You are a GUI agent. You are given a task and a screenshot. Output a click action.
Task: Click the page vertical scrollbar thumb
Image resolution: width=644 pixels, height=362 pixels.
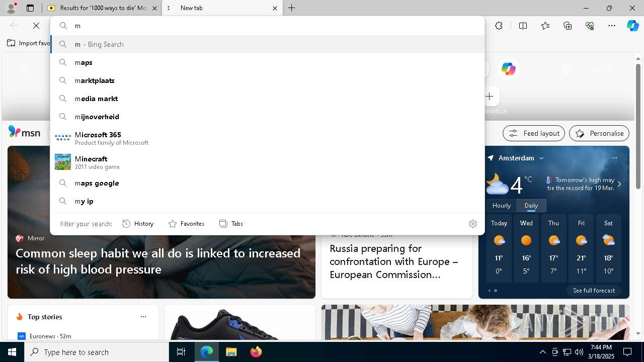coord(638,126)
